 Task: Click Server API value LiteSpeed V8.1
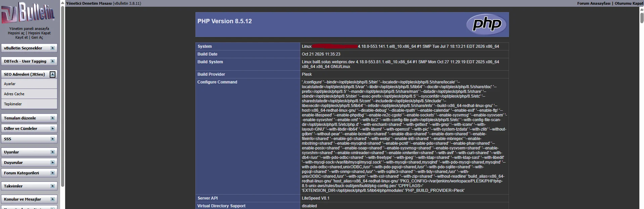click(315, 198)
